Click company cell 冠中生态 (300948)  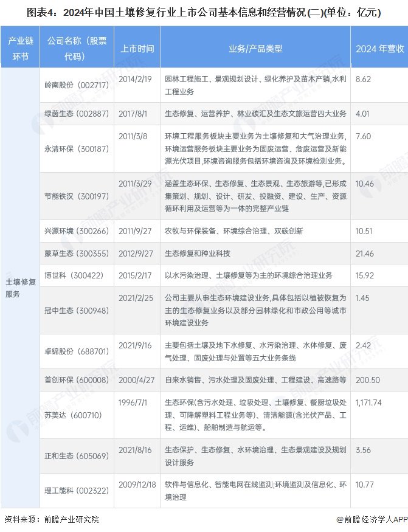[77, 311]
